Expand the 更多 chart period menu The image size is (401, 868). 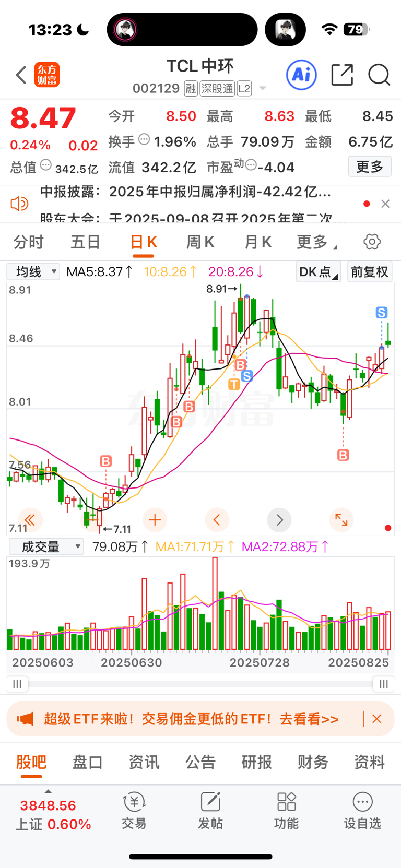coord(316,242)
